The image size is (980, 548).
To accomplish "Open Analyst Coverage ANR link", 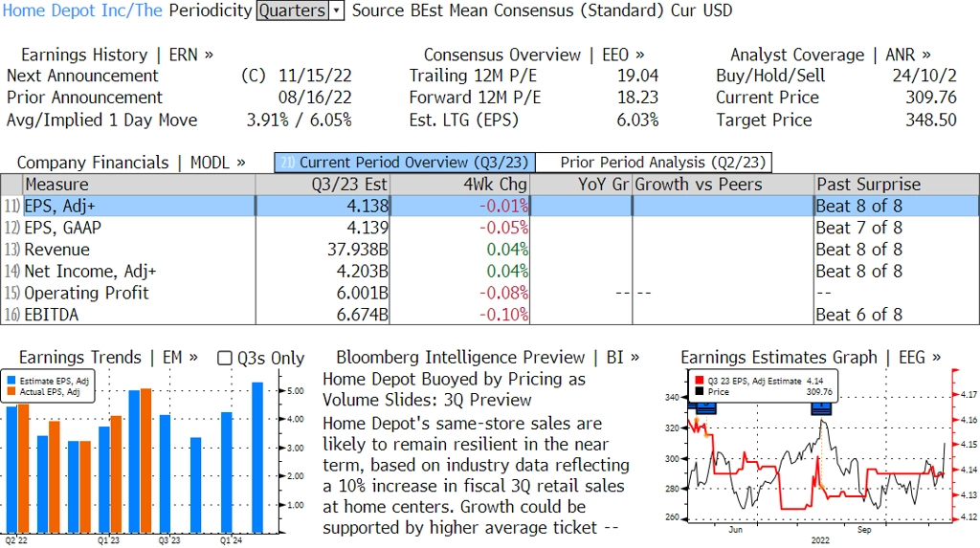I will coord(830,55).
